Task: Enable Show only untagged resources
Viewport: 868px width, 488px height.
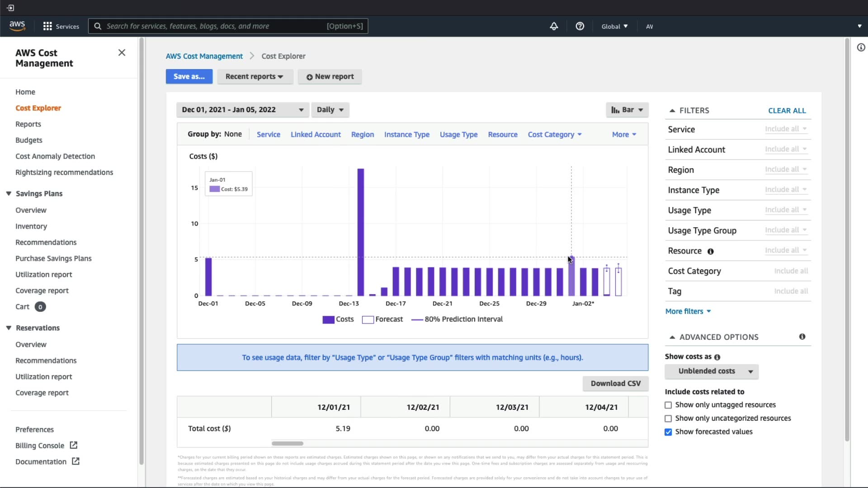Action: 668,405
